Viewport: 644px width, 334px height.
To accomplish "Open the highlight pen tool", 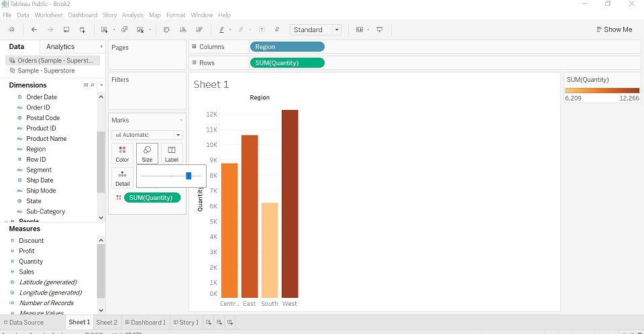I will (222, 30).
